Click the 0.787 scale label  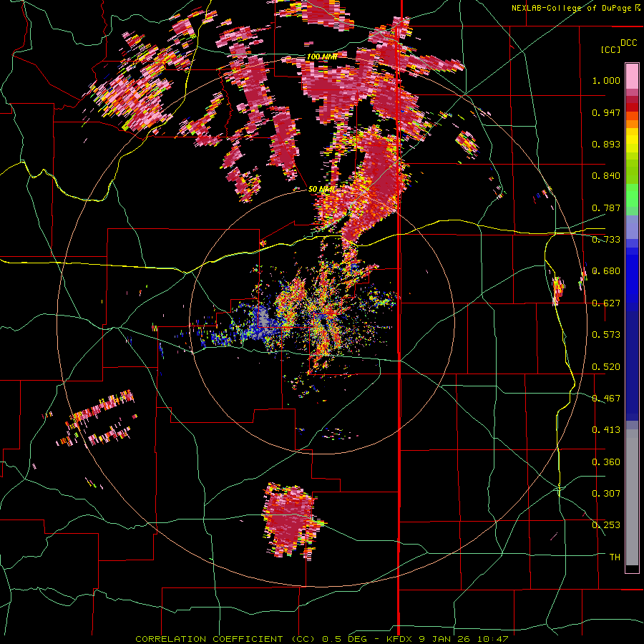point(606,208)
